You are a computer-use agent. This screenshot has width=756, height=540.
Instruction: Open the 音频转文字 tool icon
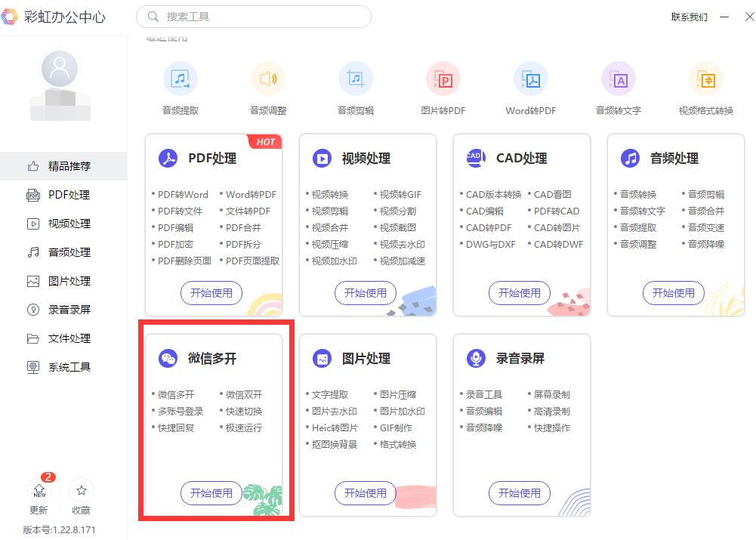coord(617,78)
